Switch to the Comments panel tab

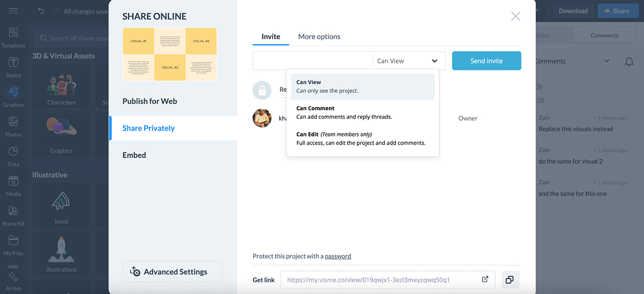tap(604, 35)
